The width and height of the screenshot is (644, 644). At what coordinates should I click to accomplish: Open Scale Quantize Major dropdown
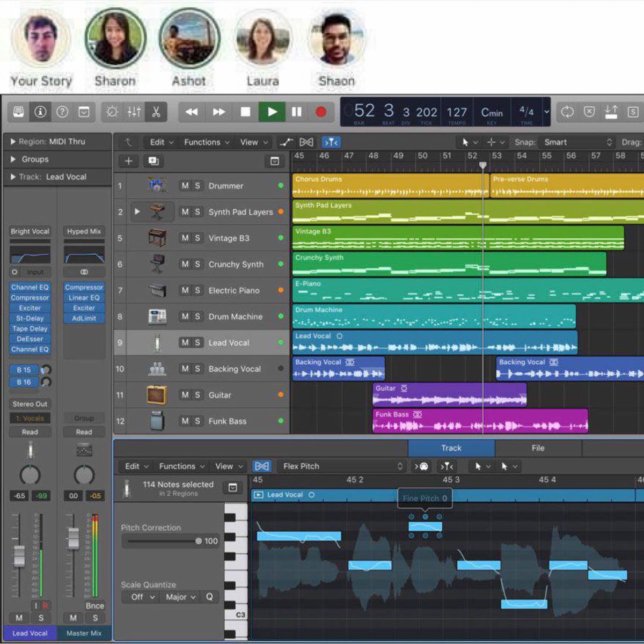point(180,597)
